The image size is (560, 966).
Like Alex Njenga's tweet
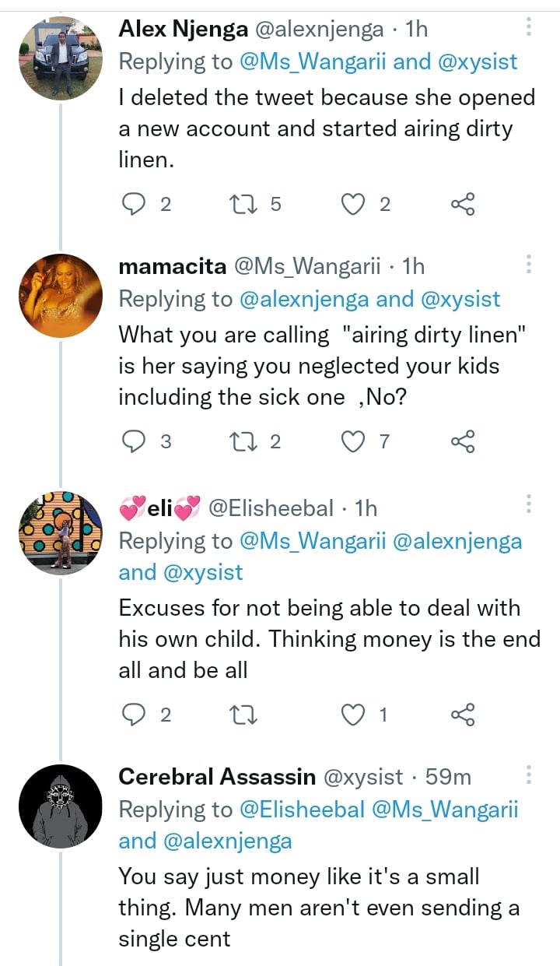click(x=355, y=205)
